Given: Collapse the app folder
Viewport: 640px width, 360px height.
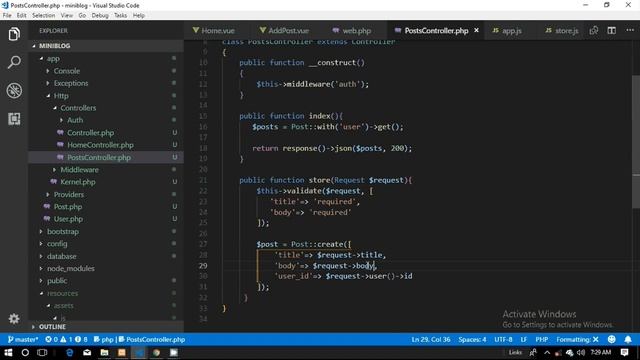Looking at the screenshot, I should click(41, 58).
